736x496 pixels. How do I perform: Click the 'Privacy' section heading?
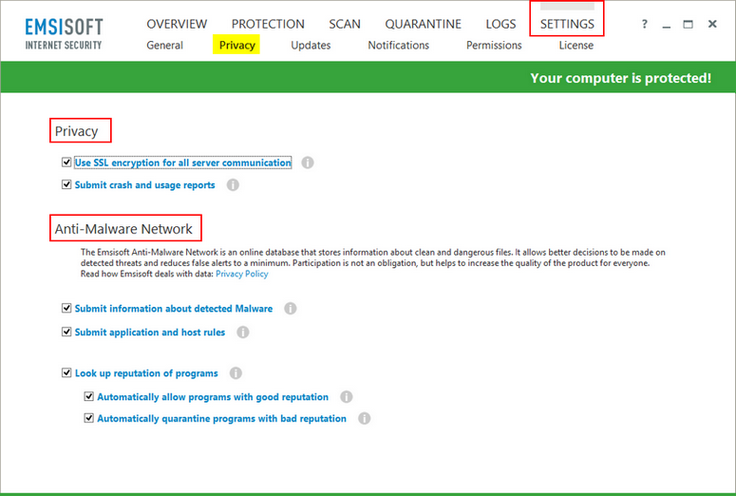coord(77,131)
